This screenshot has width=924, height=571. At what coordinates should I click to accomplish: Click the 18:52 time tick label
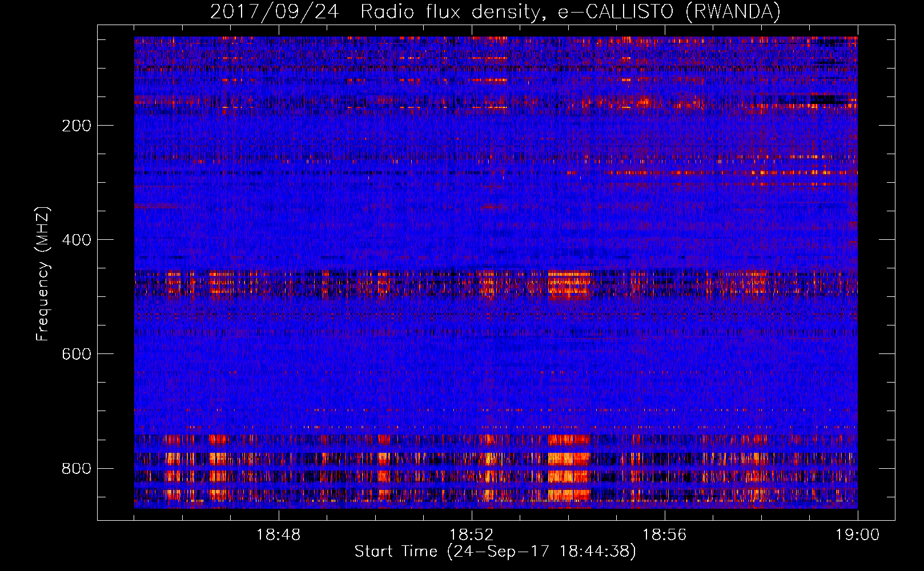472,535
